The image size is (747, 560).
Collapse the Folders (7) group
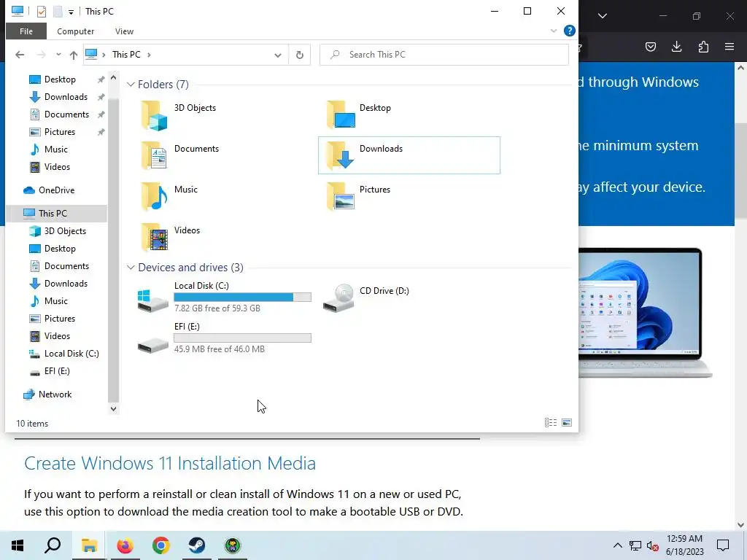[x=131, y=85]
